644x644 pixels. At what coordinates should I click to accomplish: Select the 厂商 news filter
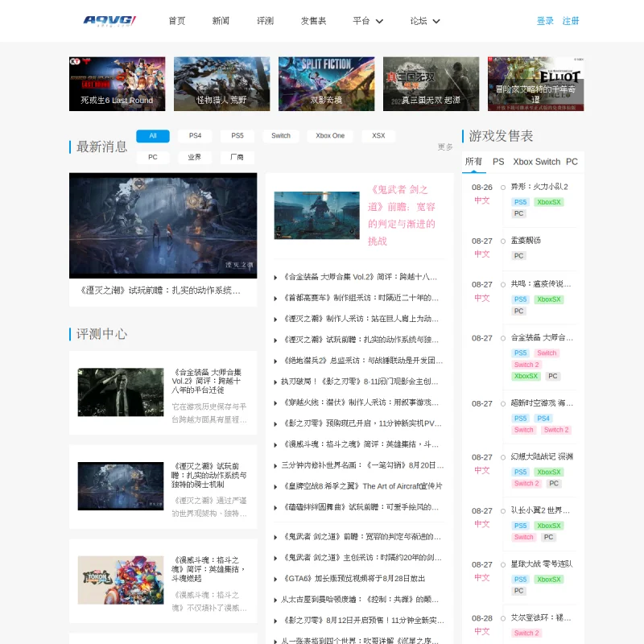click(x=237, y=157)
